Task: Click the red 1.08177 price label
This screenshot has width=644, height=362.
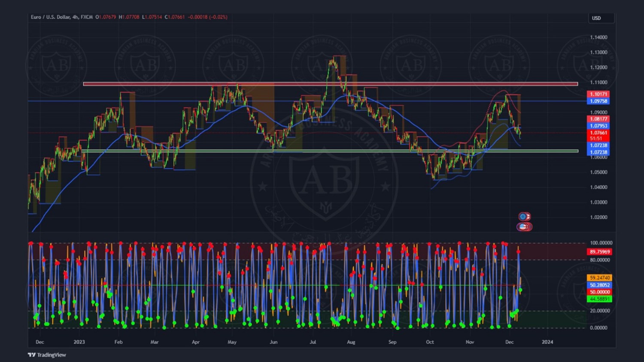Action: click(x=598, y=119)
